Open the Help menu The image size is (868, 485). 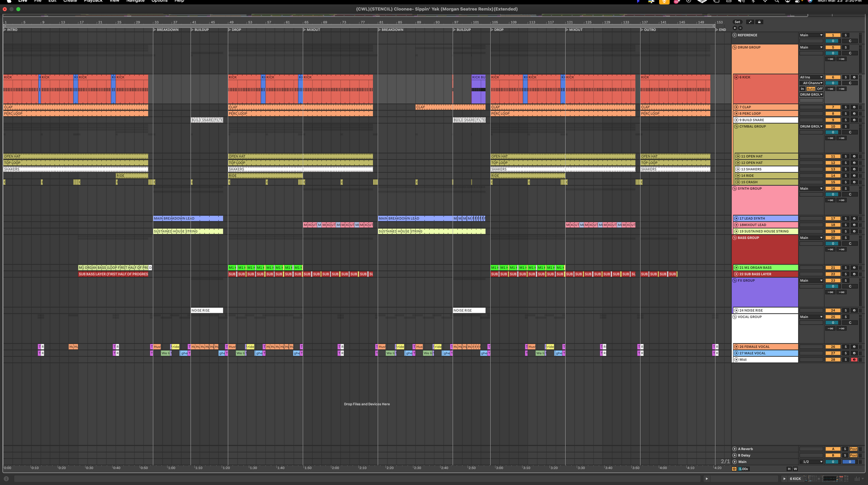tap(179, 1)
